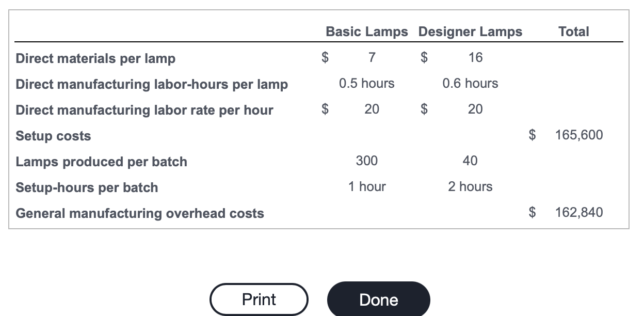Click the 40 lamps per batch value

(470, 161)
